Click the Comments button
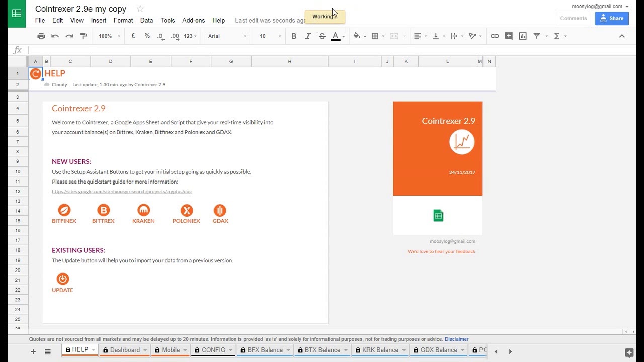The width and height of the screenshot is (644, 362). point(574,18)
